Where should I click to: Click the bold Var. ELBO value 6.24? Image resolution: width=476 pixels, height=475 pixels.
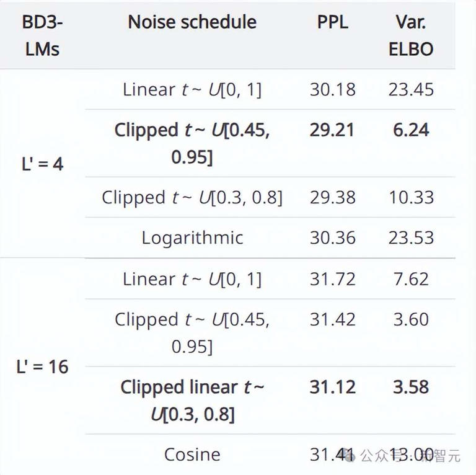tap(410, 130)
